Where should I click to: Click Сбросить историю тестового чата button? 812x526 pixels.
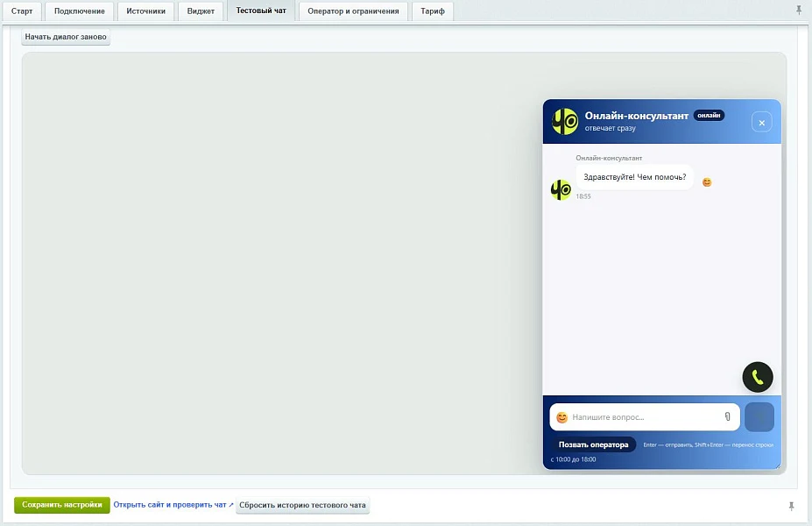click(x=302, y=505)
